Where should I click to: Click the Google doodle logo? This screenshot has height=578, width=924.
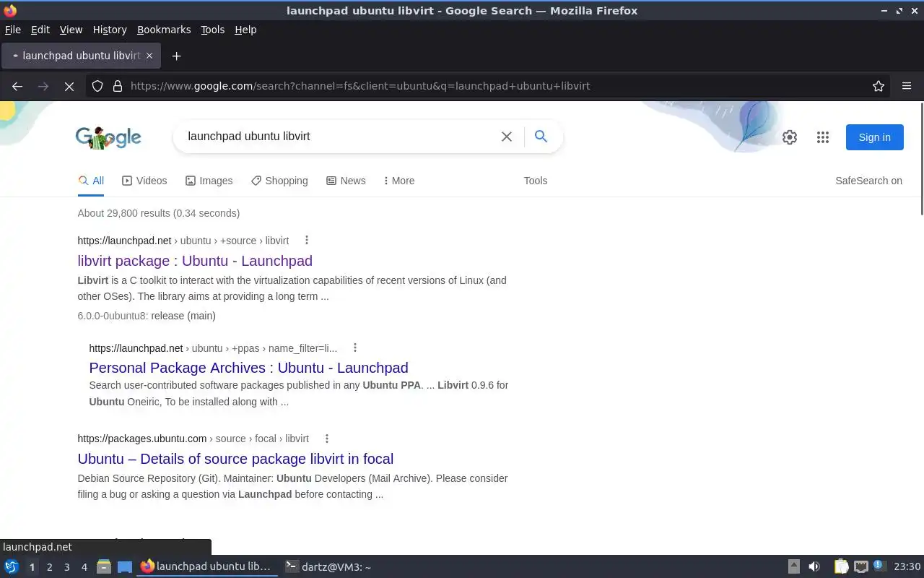click(108, 137)
